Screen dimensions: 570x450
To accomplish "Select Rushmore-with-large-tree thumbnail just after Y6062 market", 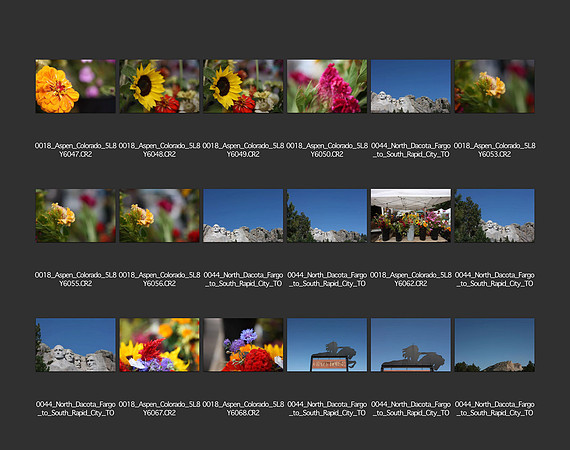I will pos(494,216).
